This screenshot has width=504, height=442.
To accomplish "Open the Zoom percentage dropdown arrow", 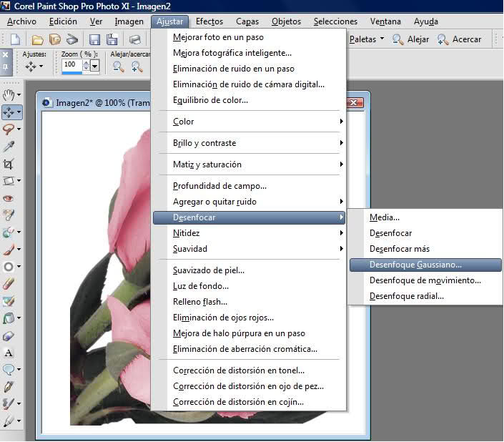I will [x=94, y=67].
